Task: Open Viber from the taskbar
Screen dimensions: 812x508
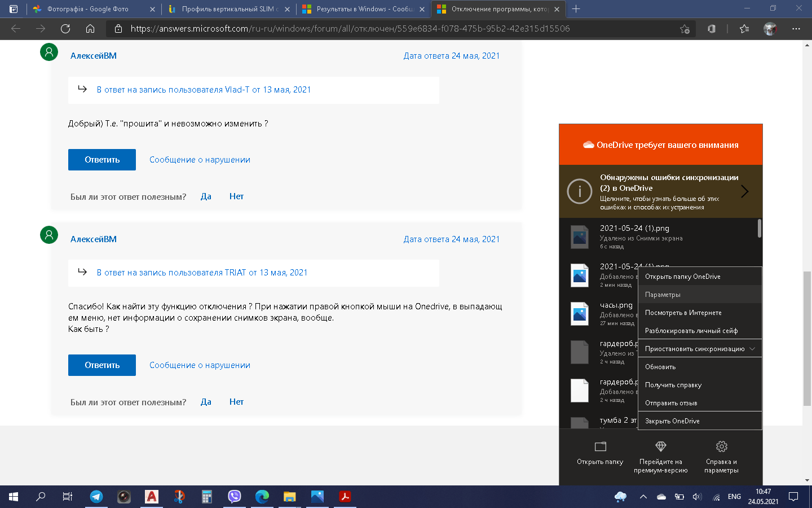Action: tap(235, 497)
